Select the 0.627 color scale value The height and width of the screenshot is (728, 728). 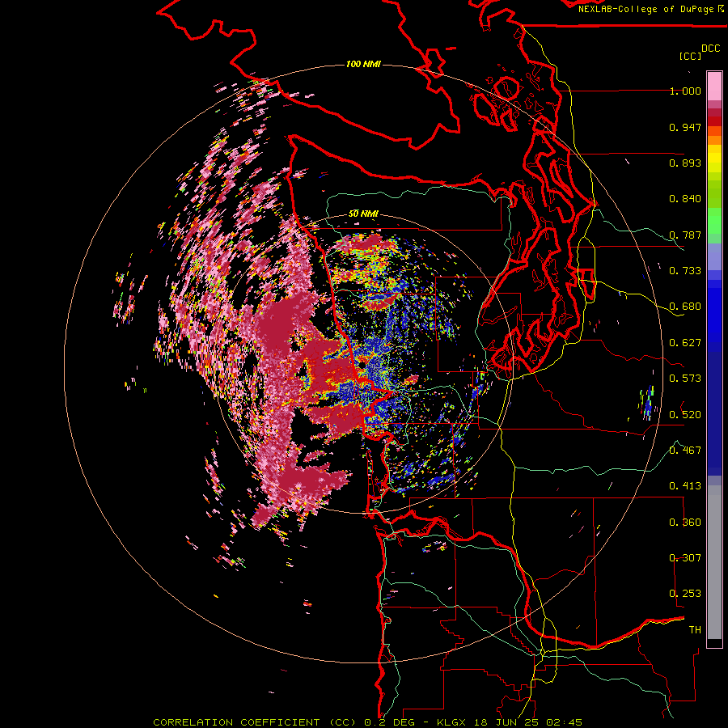pos(685,343)
